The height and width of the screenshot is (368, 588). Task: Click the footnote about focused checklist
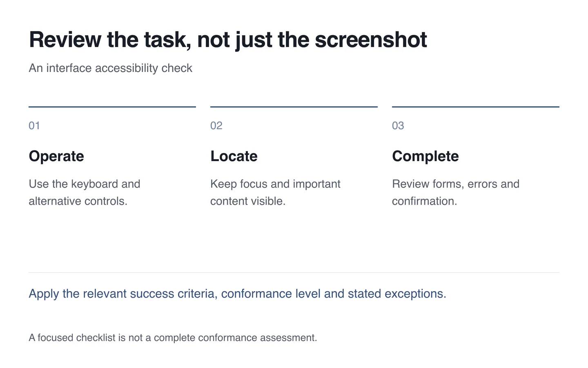(173, 338)
